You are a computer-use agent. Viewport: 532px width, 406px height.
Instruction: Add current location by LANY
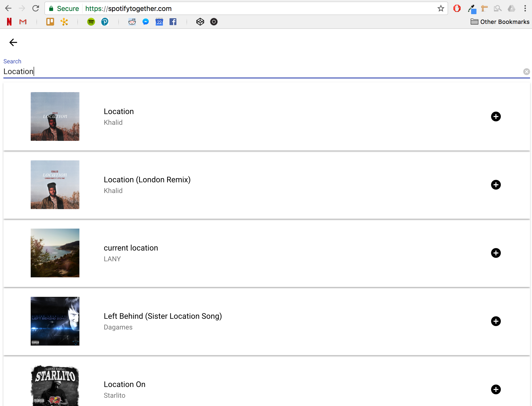(x=496, y=253)
